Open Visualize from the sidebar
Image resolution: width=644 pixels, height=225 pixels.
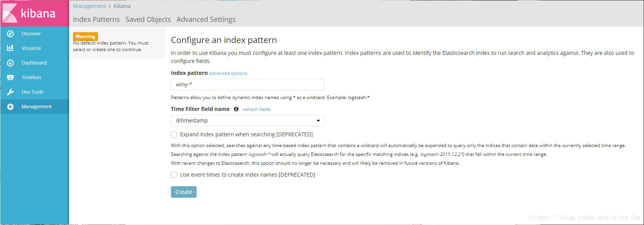pos(35,48)
